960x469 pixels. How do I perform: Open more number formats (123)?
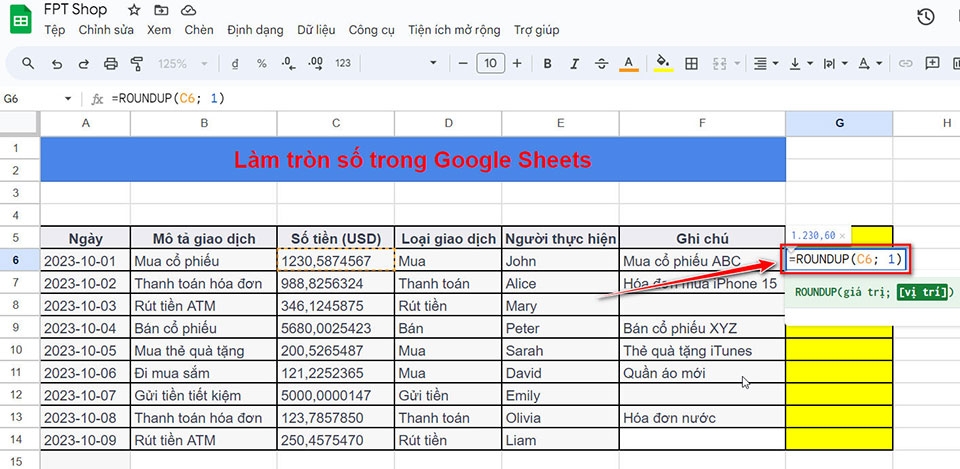[343, 63]
